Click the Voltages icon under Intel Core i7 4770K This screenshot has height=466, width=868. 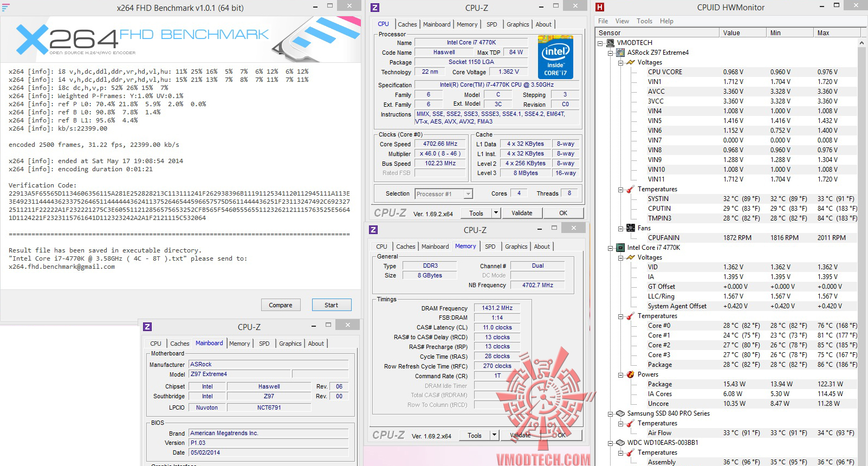click(631, 257)
